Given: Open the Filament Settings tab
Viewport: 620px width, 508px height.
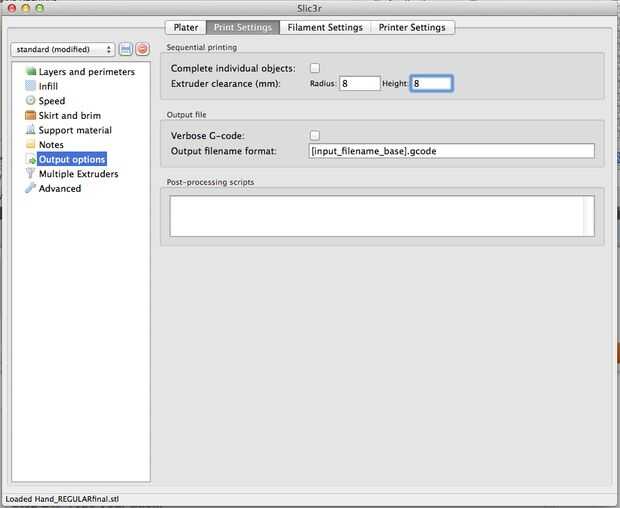Looking at the screenshot, I should click(x=325, y=27).
